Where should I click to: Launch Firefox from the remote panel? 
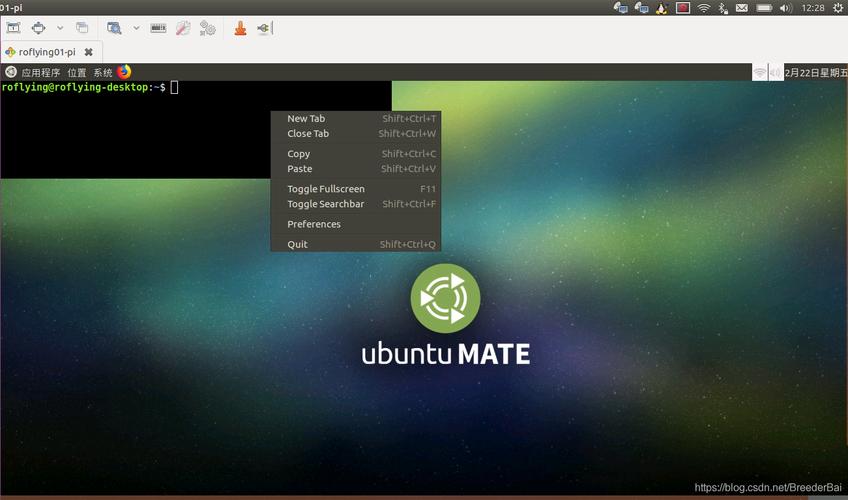[x=124, y=71]
